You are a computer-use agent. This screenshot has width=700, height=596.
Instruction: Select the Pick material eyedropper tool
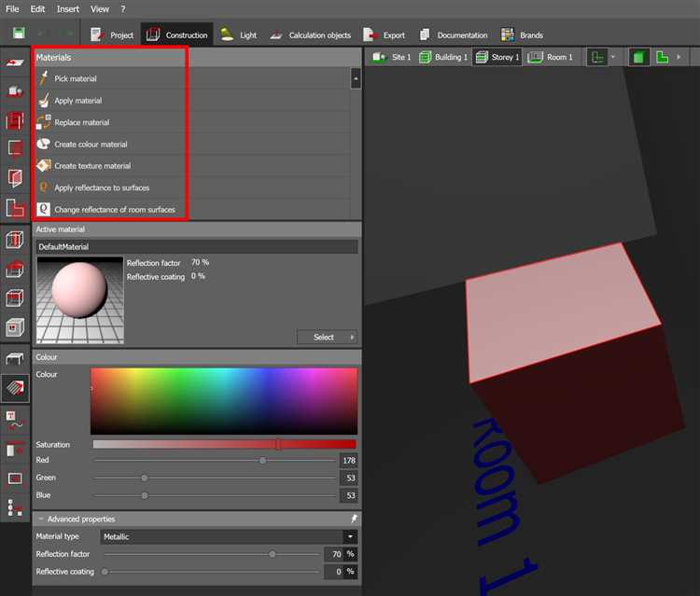click(x=44, y=78)
